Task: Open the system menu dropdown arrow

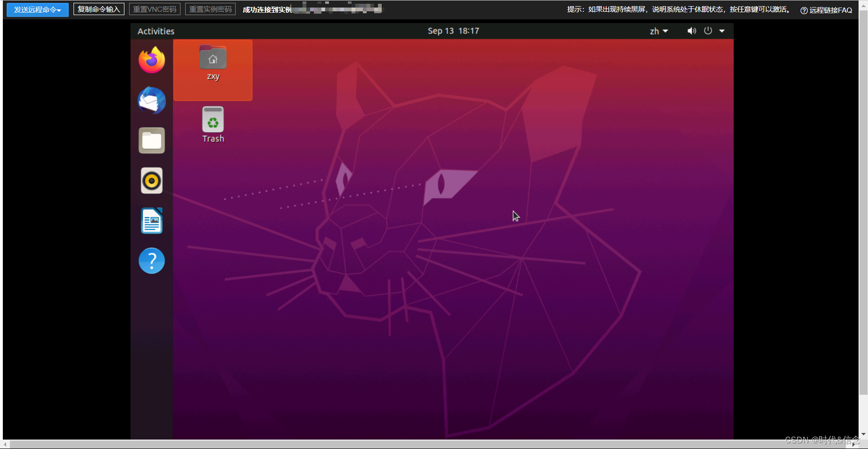Action: click(722, 31)
